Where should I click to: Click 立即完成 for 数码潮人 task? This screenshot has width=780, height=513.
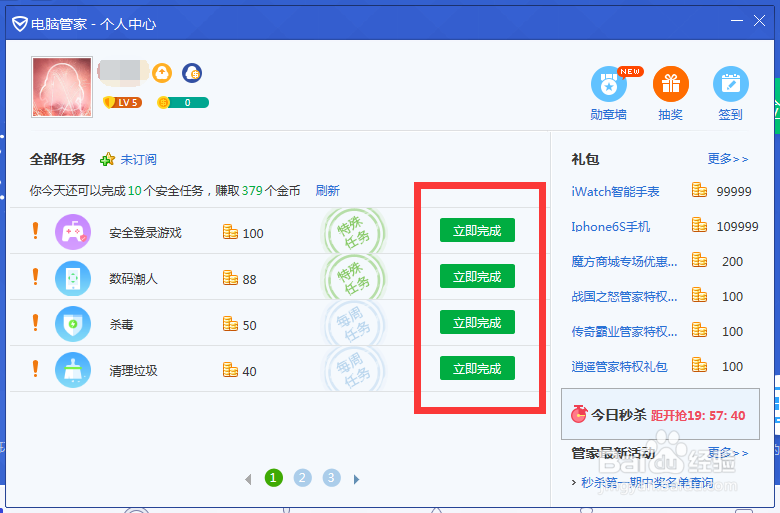(x=477, y=276)
